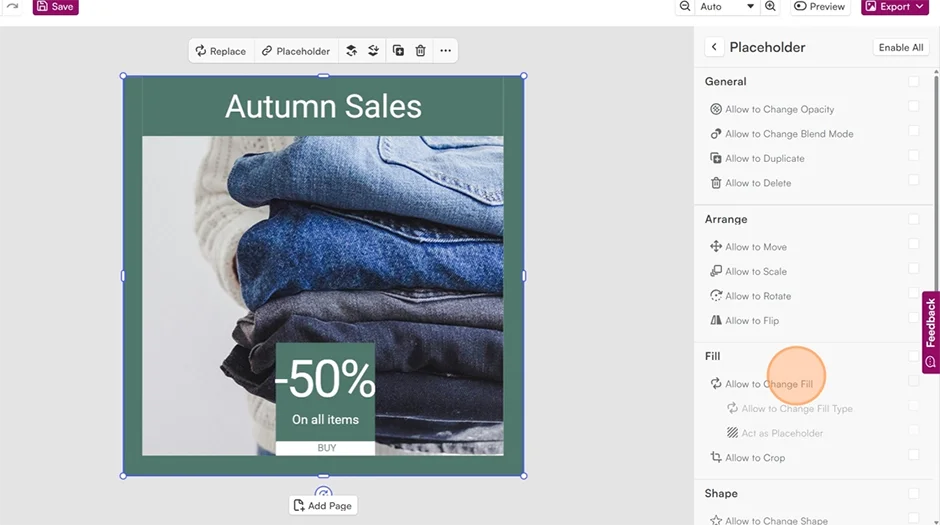Click the Preview button
This screenshot has width=940, height=525.
pos(820,7)
